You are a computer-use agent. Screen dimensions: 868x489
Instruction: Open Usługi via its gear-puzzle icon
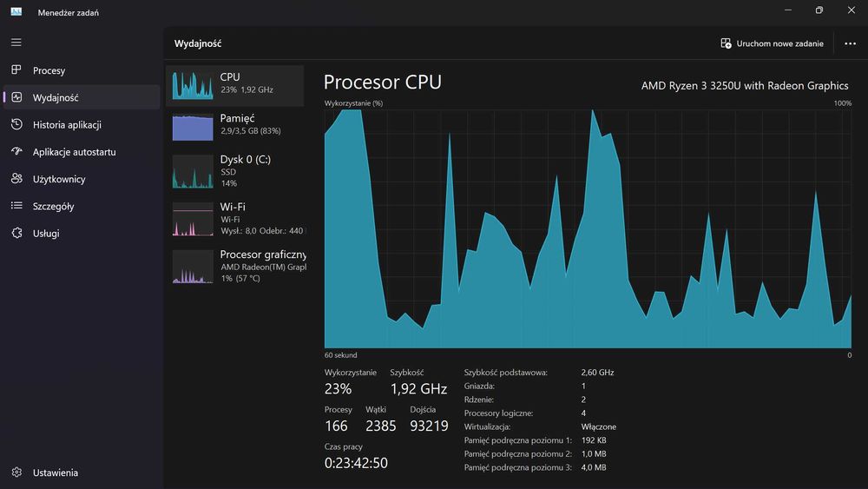coord(16,233)
